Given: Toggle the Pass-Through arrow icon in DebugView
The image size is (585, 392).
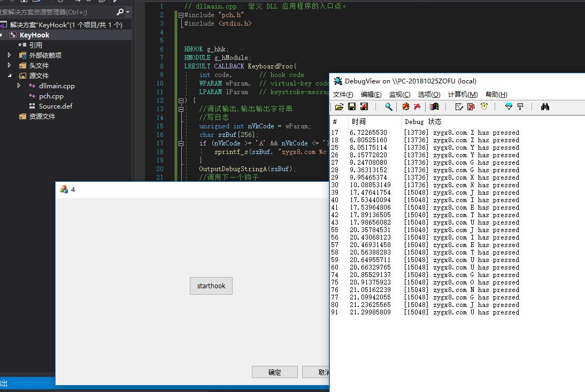Looking at the screenshot, I should (x=417, y=106).
